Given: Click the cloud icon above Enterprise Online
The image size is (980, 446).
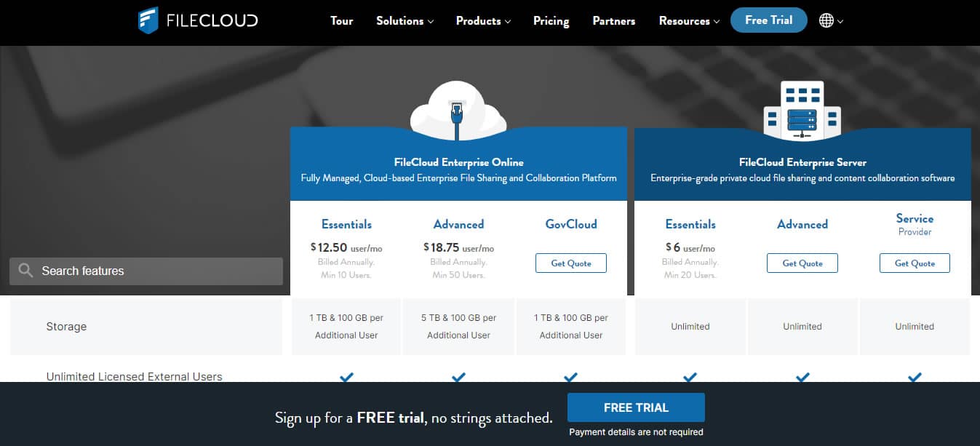Looking at the screenshot, I should click(x=458, y=109).
